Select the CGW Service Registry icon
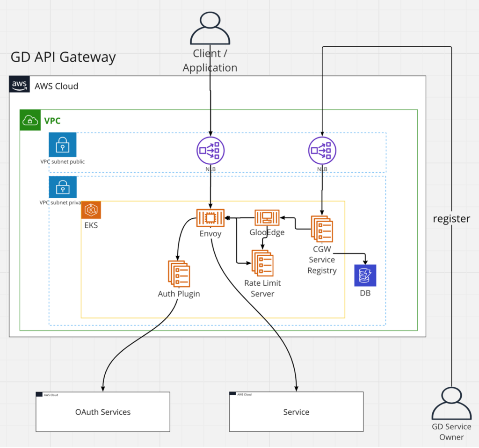Image resolution: width=479 pixels, height=448 pixels. pos(322,228)
